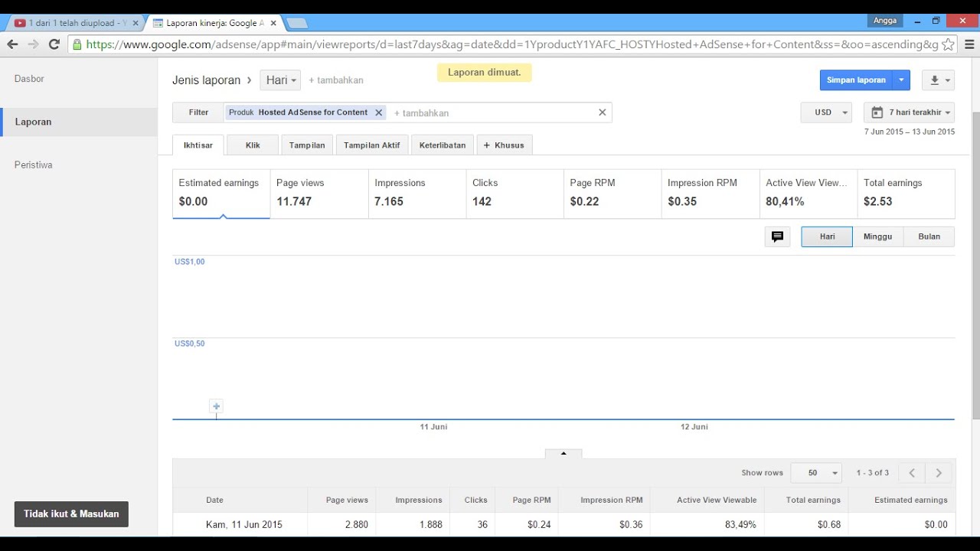The image size is (980, 551).
Task: Open a new browser tab
Action: point(297,23)
